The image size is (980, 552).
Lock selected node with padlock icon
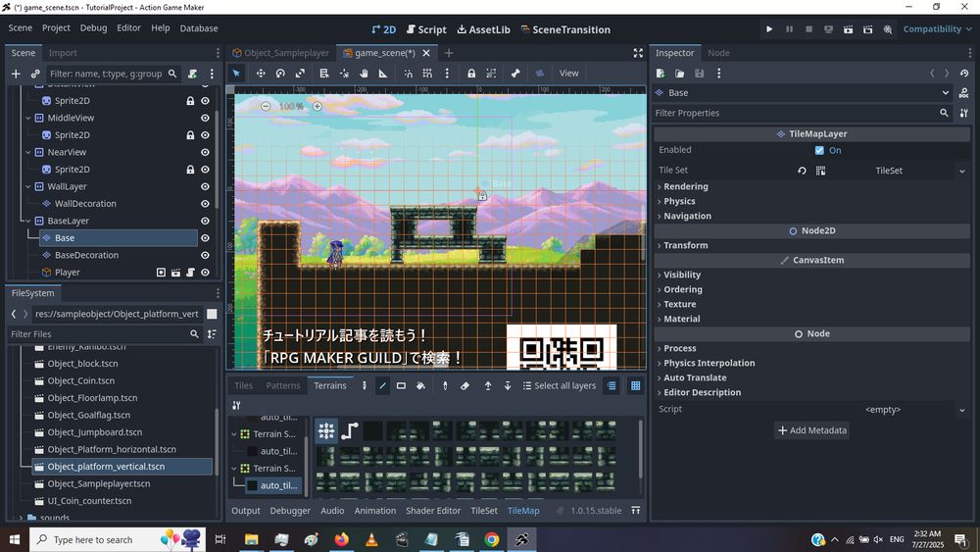[x=471, y=74]
